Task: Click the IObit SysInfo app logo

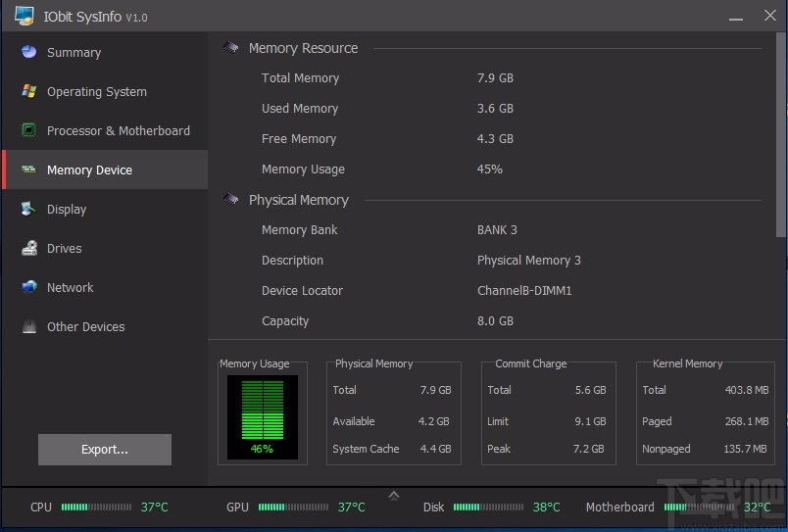Action: tap(25, 16)
